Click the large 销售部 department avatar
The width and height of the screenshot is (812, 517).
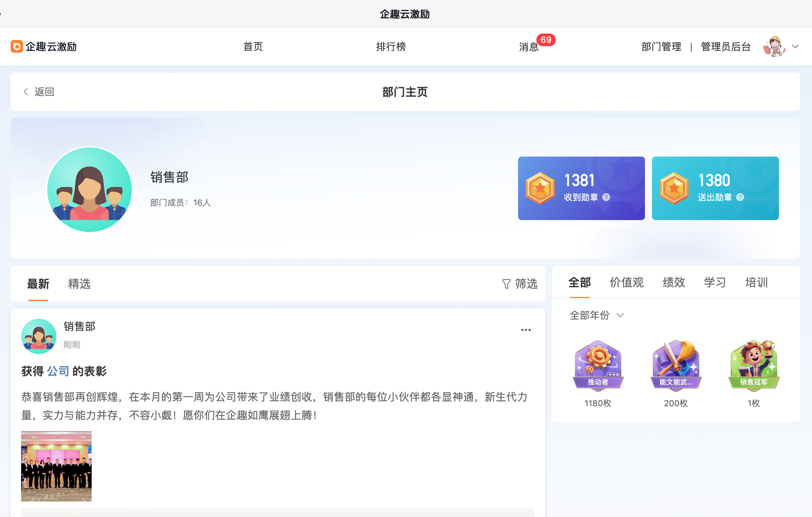click(90, 189)
